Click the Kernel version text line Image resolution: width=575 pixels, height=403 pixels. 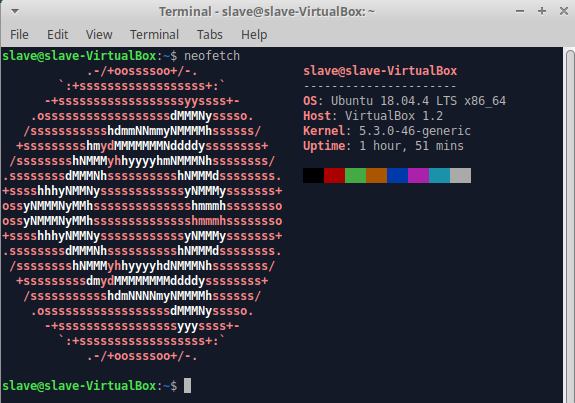[x=387, y=131]
